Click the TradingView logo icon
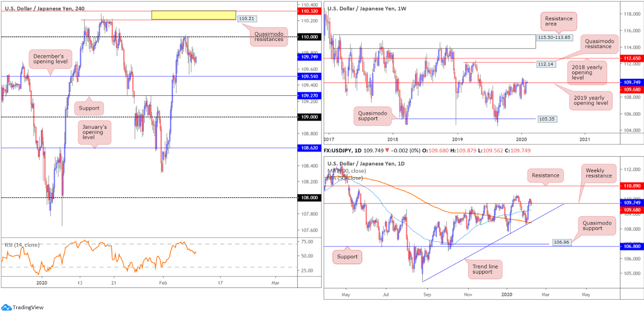644x312 pixels. 6,307
